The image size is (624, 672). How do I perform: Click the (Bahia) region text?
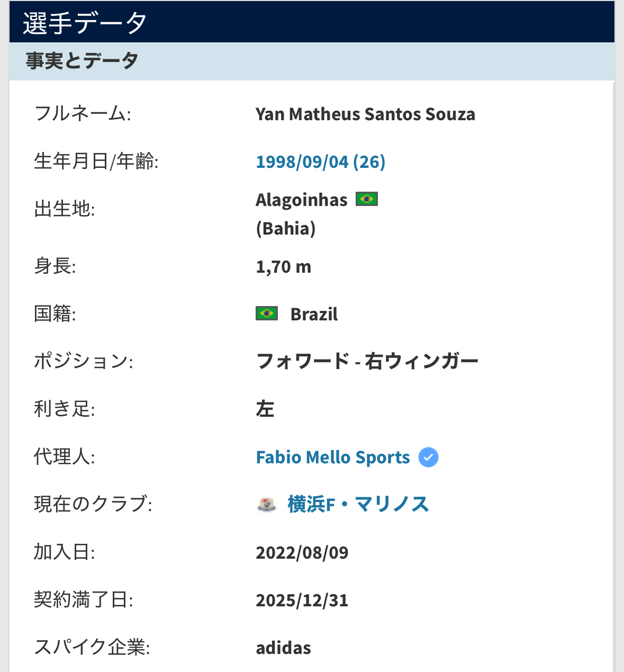pos(286,228)
